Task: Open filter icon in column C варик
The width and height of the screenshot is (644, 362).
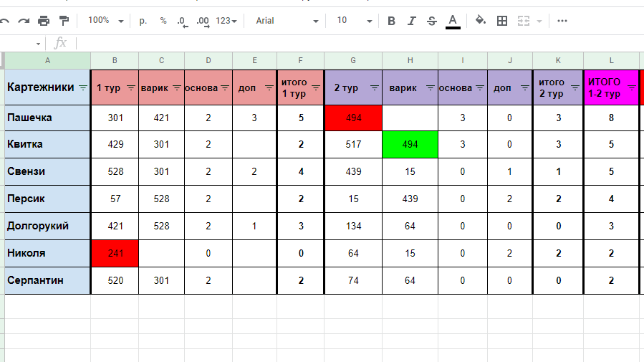Action: pyautogui.click(x=177, y=87)
